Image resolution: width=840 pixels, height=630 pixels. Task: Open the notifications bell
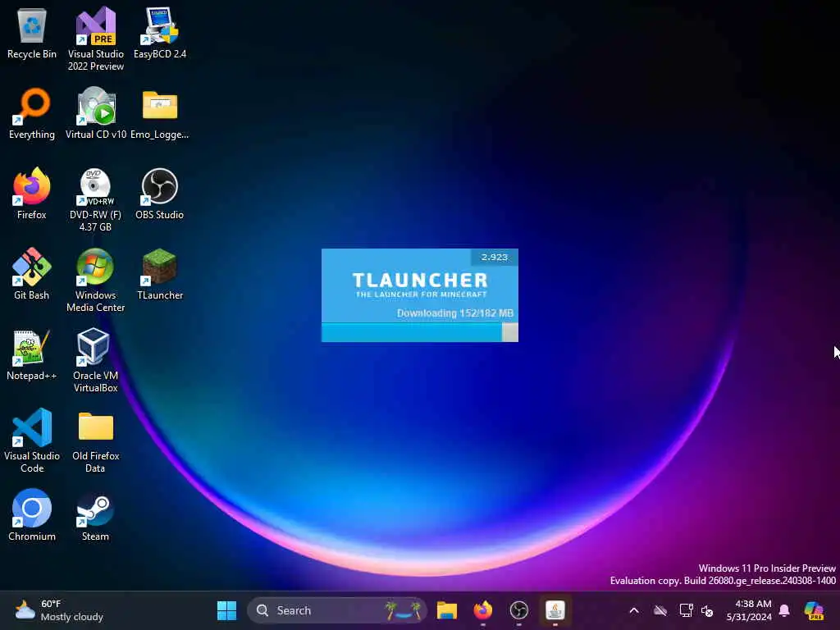(784, 610)
